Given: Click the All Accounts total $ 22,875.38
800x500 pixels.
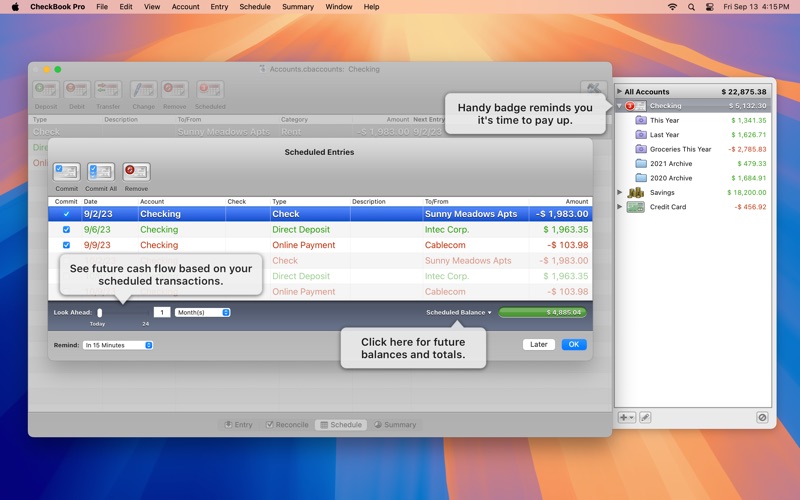Looking at the screenshot, I should pos(743,92).
